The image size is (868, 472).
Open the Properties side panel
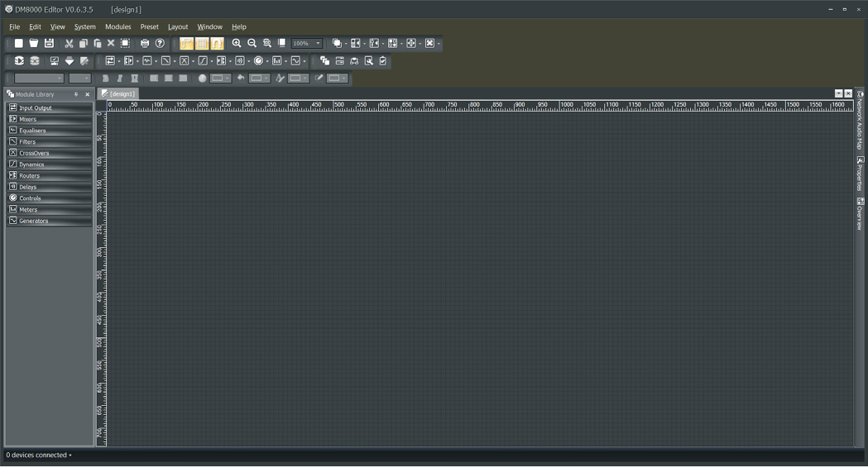click(861, 174)
